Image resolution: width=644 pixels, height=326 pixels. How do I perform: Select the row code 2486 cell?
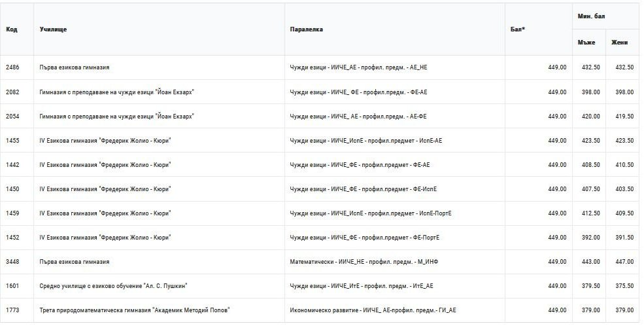12,67
